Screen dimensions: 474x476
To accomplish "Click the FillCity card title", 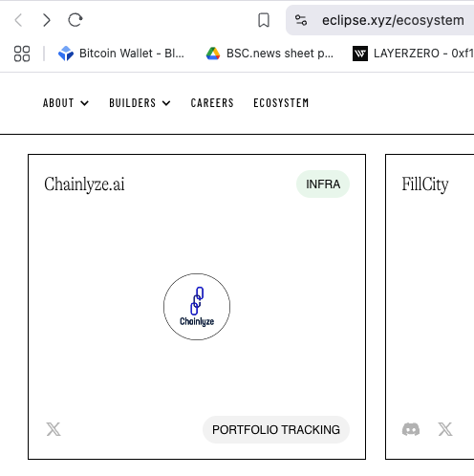I will tap(425, 184).
